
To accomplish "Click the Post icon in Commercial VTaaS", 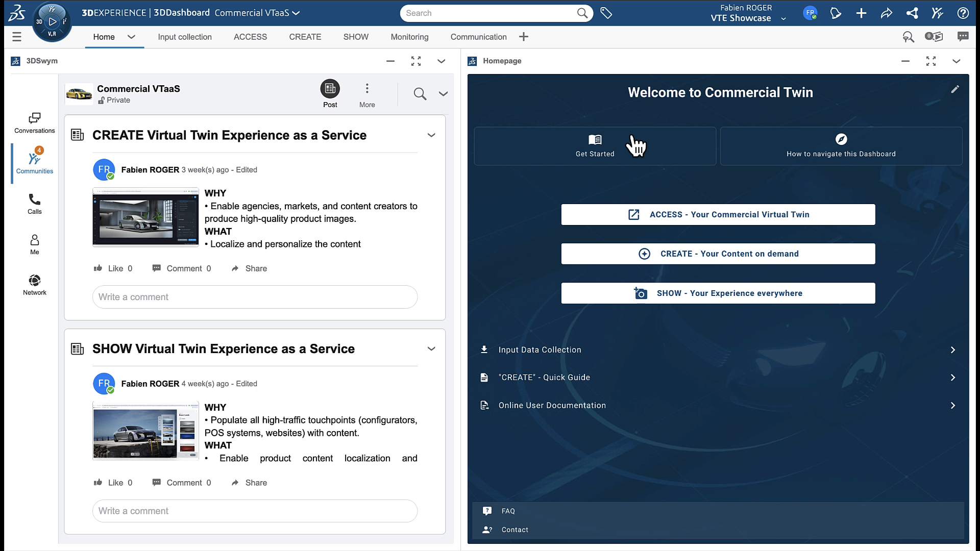I will click(330, 89).
